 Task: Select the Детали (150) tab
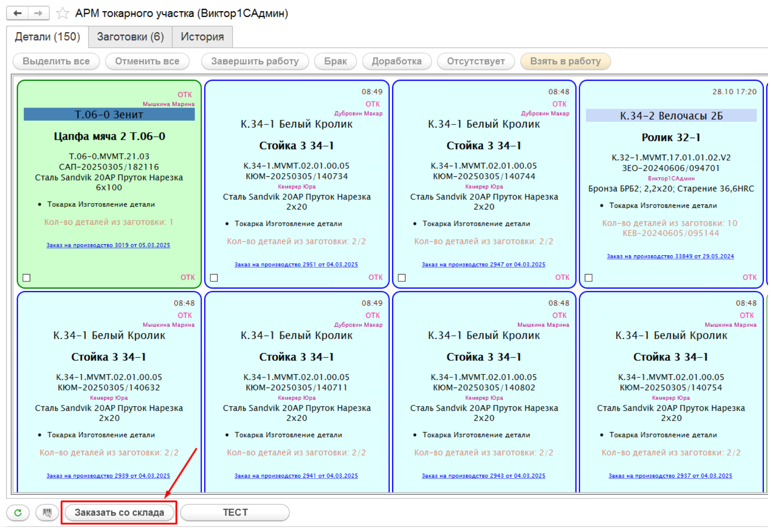[x=47, y=37]
